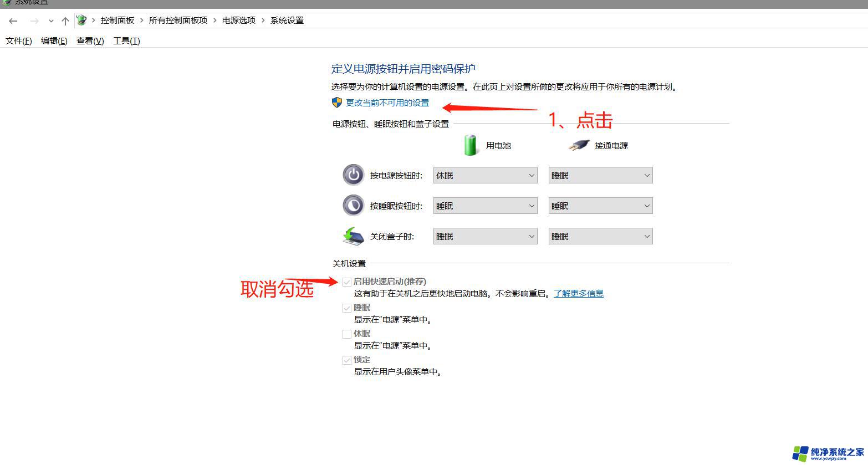Expand chevron after 控制面板 breadcrumb
868x465 pixels.
click(142, 21)
